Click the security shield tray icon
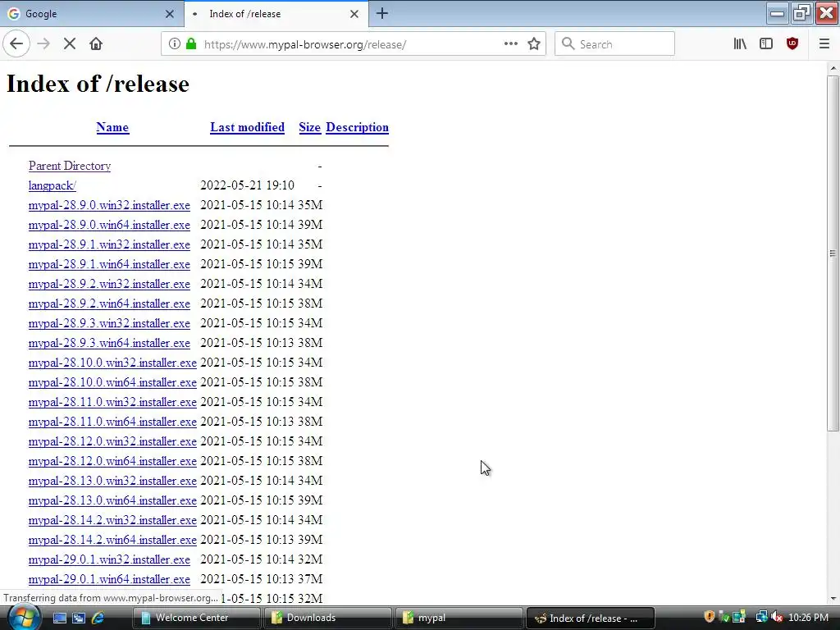The width and height of the screenshot is (840, 630). 710,617
